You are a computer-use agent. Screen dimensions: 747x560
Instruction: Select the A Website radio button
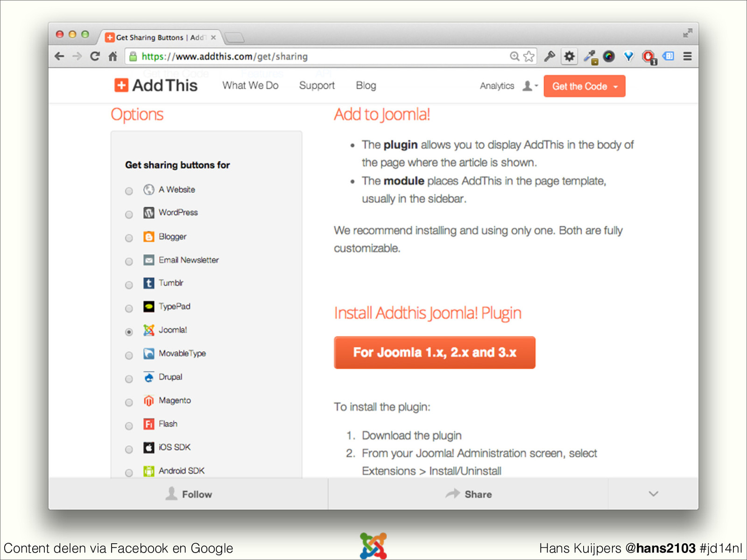[129, 191]
